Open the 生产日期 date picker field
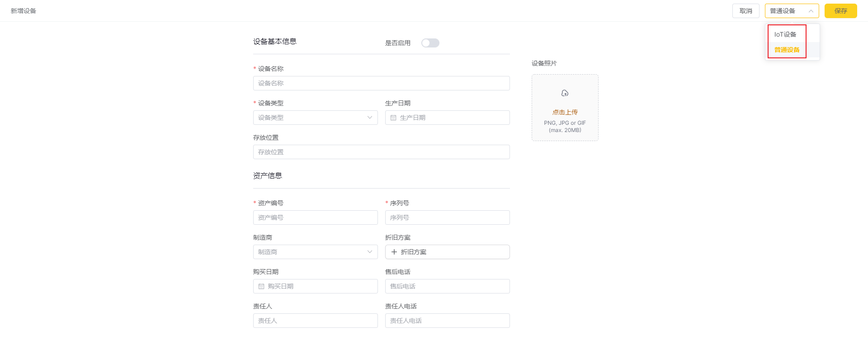Image resolution: width=868 pixels, height=350 pixels. [448, 118]
